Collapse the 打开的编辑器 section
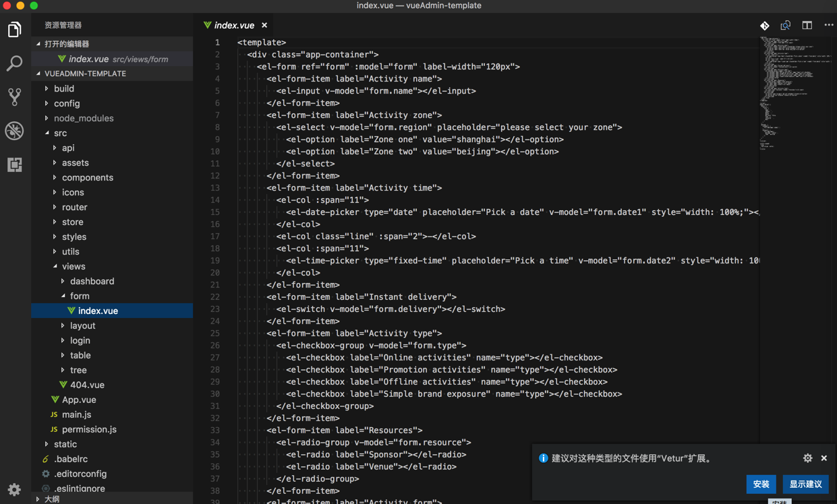The height and width of the screenshot is (504, 837). [x=38, y=44]
